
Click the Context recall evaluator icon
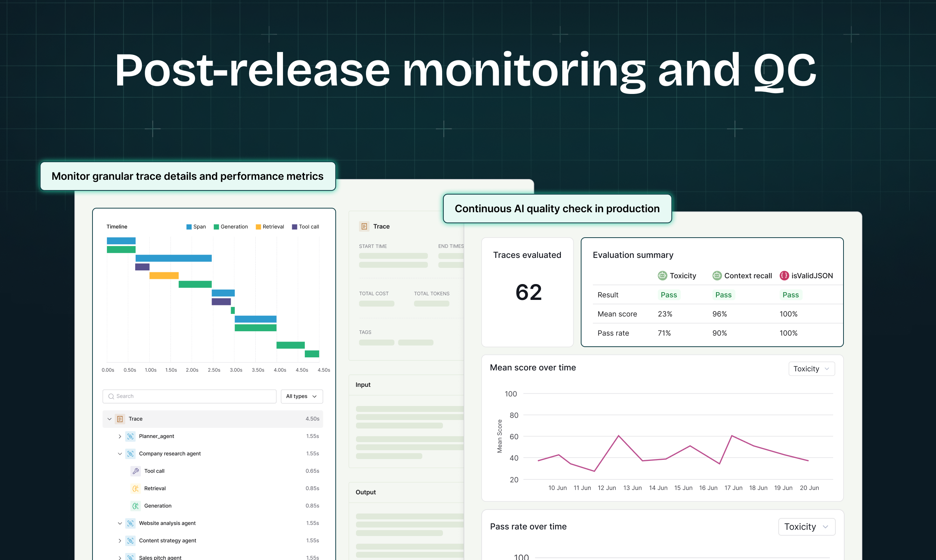[x=717, y=276]
